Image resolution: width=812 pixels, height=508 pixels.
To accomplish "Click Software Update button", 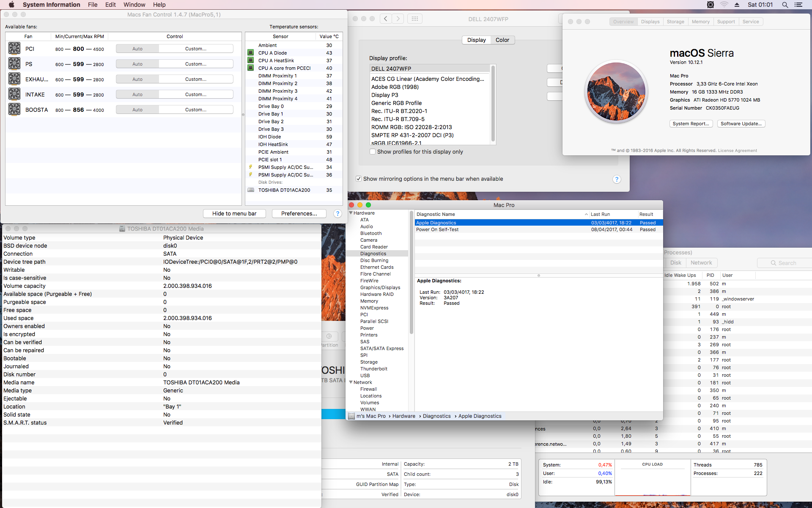I will (741, 124).
